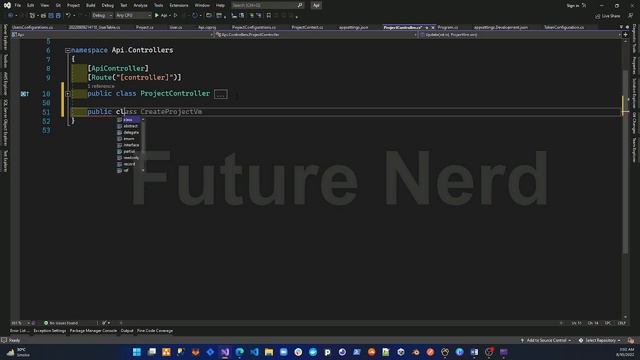Open the Analyze menu
640x360 pixels.
coord(140,5)
